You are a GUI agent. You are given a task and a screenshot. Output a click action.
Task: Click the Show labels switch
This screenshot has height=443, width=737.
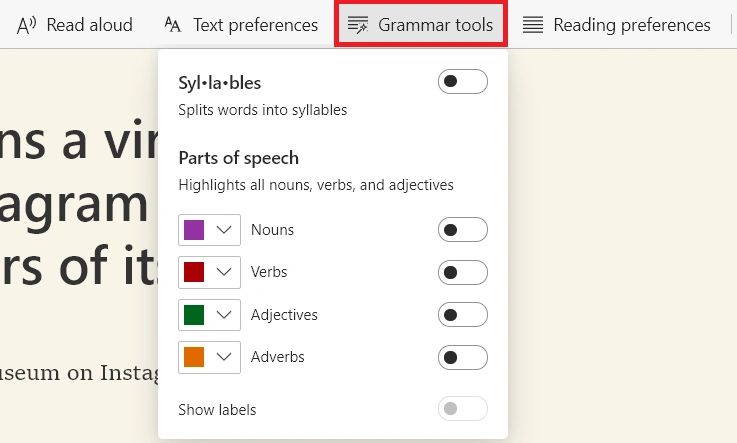[x=462, y=409]
